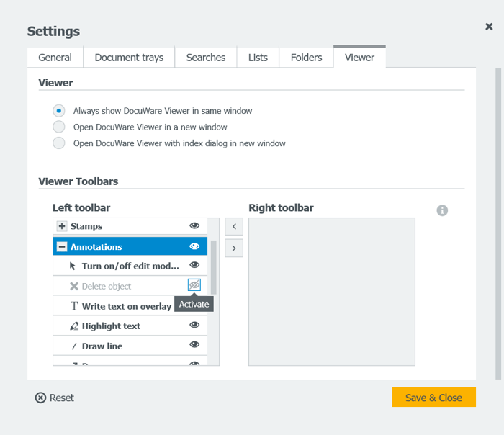The height and width of the screenshot is (435, 504).
Task: Click the Highlight text marker icon
Action: coord(73,326)
